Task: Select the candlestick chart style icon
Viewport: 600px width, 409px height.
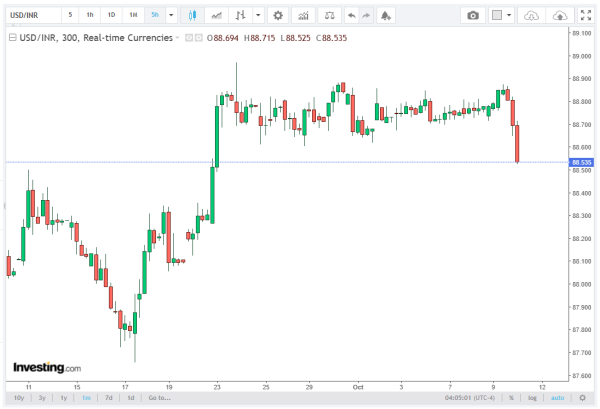Action: 192,16
